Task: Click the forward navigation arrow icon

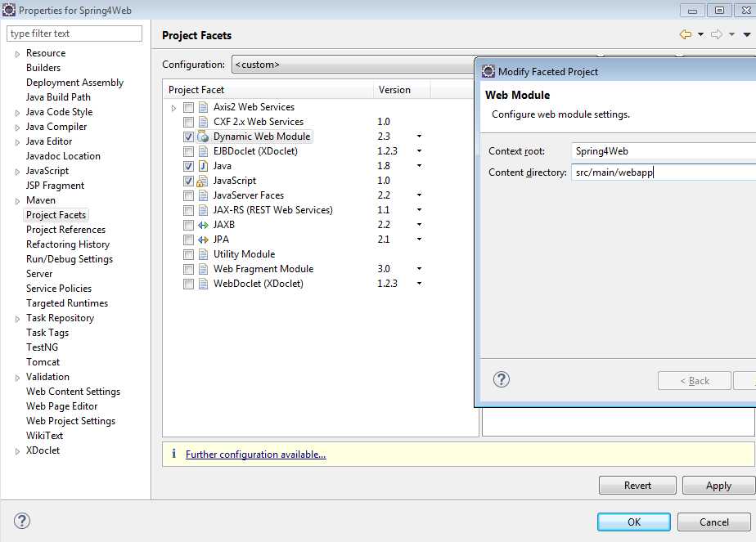Action: coord(717,34)
